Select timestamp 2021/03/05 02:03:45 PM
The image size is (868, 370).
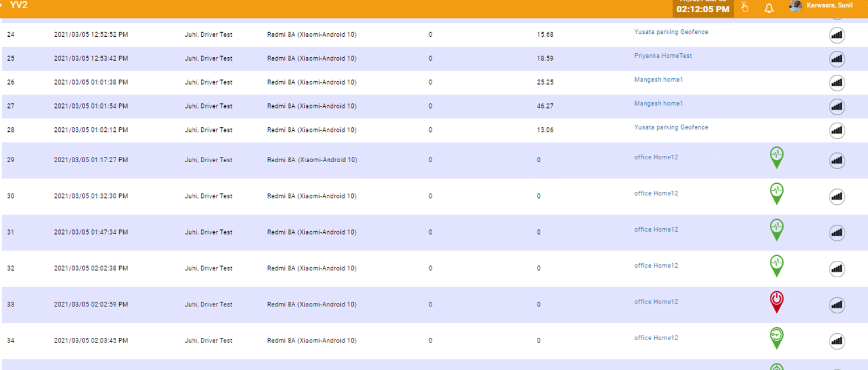pos(91,341)
